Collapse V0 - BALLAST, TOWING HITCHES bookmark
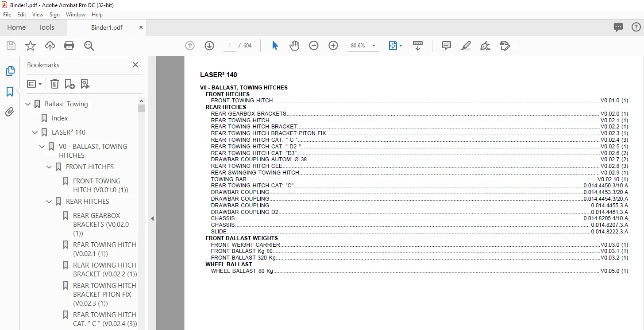This screenshot has height=330, width=644. point(42,147)
